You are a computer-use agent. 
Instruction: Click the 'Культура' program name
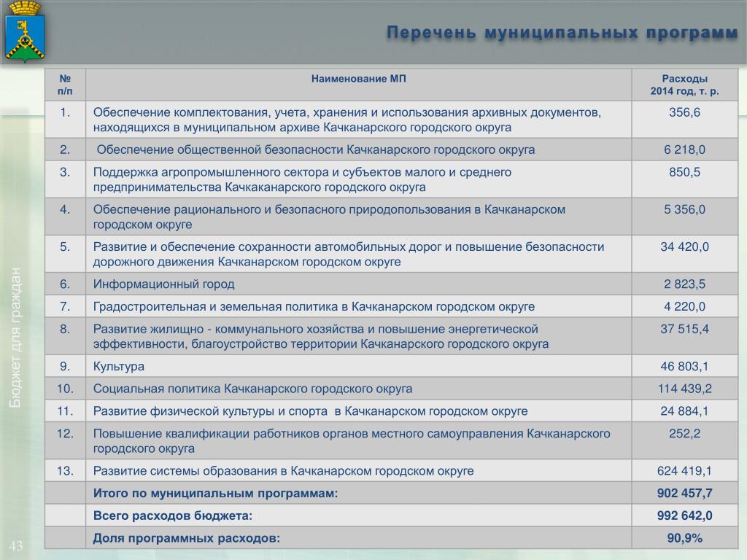(x=119, y=366)
